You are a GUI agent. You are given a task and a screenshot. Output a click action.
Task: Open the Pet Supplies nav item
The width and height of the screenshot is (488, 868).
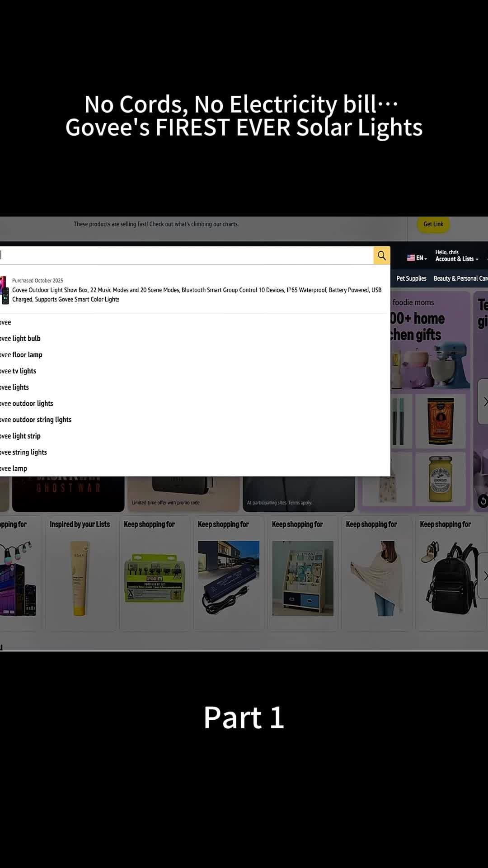click(411, 278)
